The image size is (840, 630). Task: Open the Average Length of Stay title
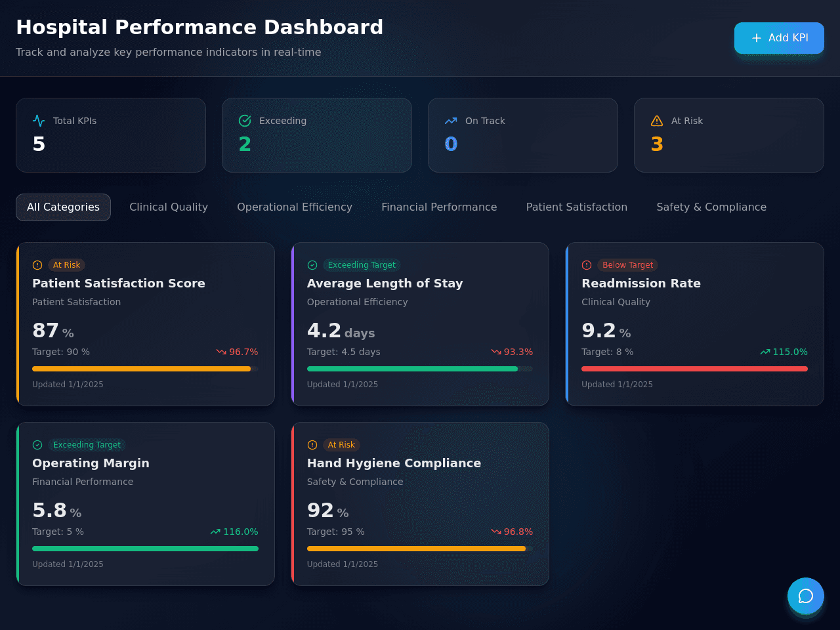(385, 283)
